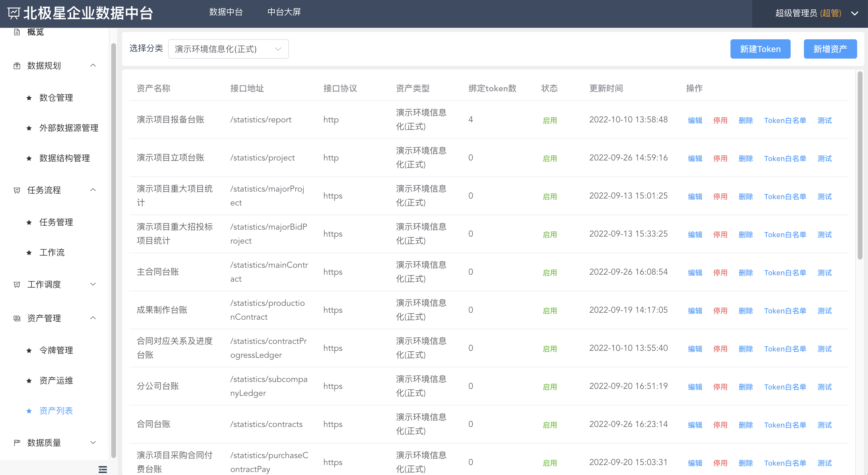Screen dimensions: 868x475
Task: Open 资产运维 in the sidebar
Action: click(56, 381)
